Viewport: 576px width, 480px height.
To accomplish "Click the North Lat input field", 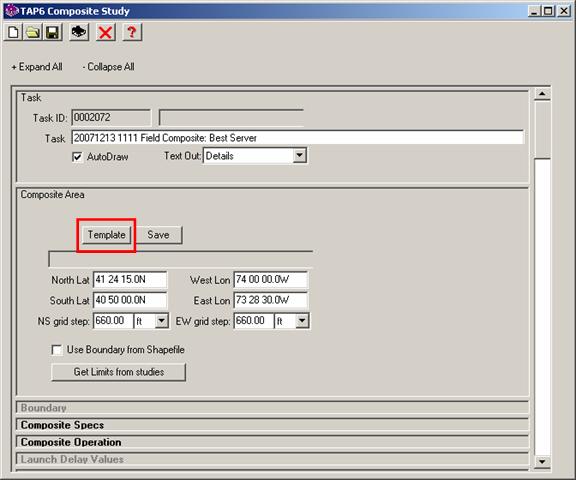I will pos(130,280).
